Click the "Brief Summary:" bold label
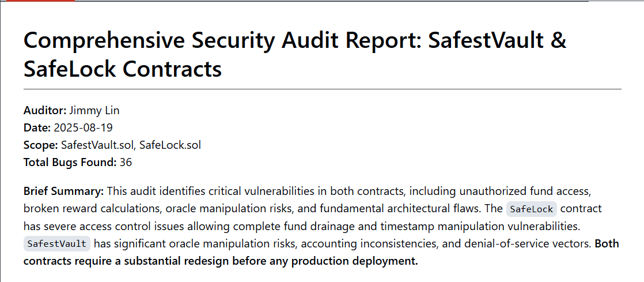 [x=63, y=191]
